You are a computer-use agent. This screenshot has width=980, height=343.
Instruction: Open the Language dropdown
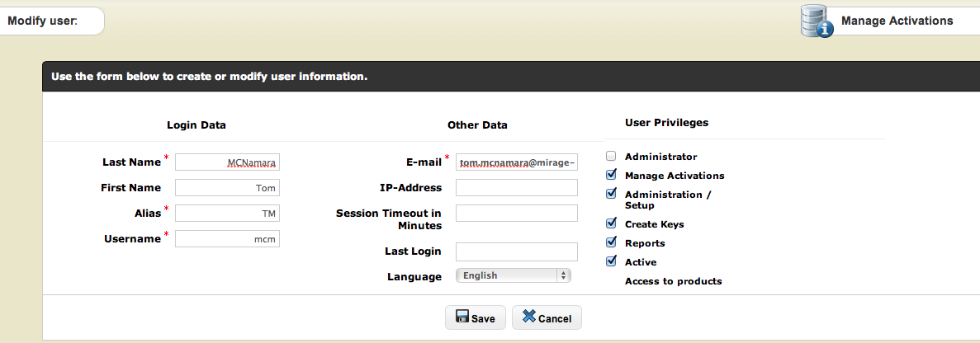[513, 275]
